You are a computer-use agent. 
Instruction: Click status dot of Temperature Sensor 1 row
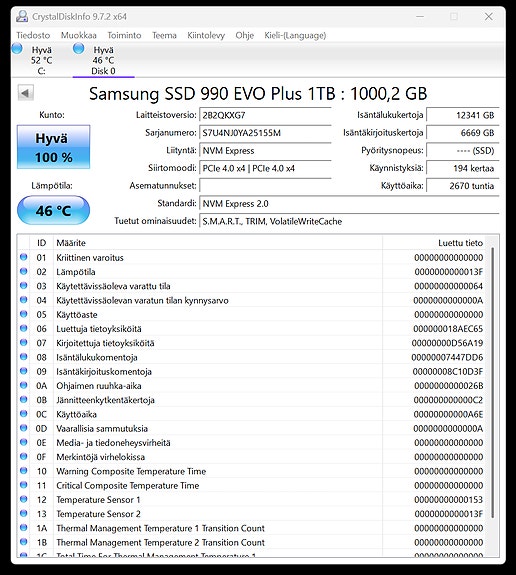pos(24,499)
